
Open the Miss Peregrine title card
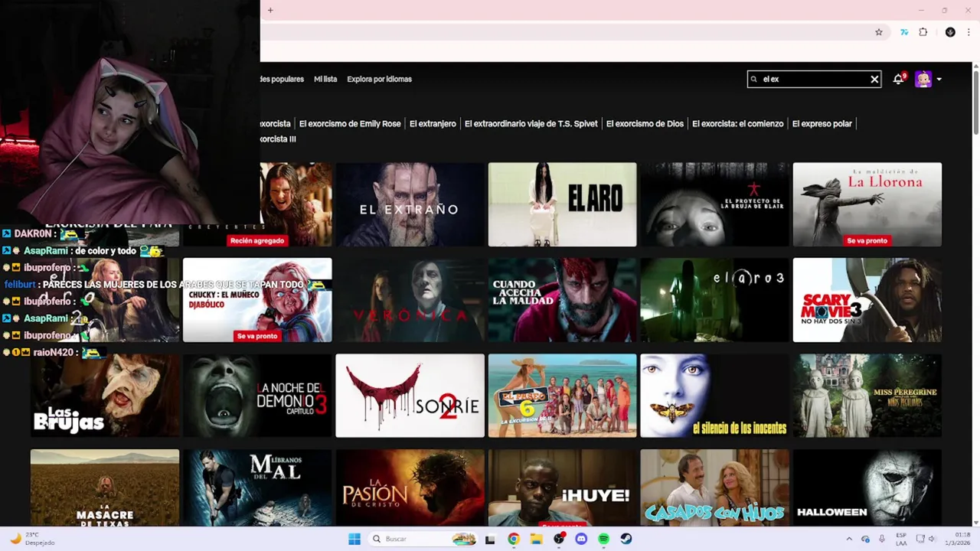[867, 396]
